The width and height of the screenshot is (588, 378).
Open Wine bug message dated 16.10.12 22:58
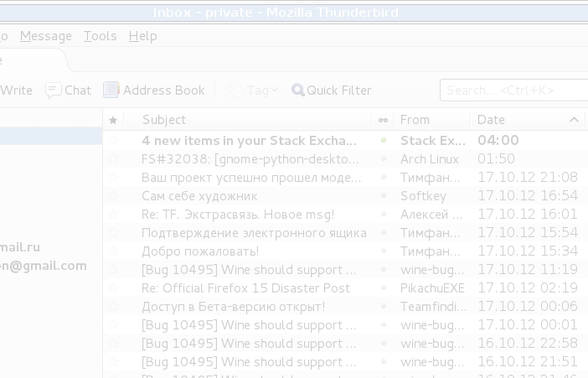coord(249,343)
